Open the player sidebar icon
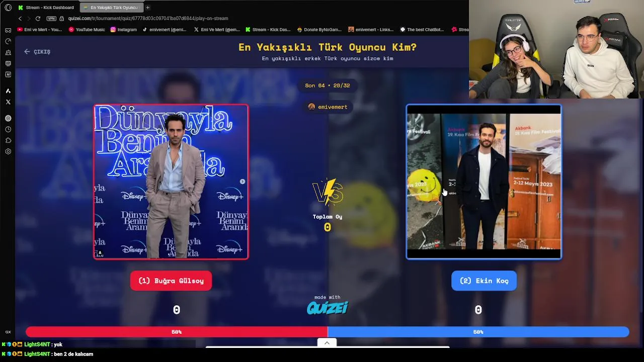The image size is (644, 362). (x=8, y=118)
